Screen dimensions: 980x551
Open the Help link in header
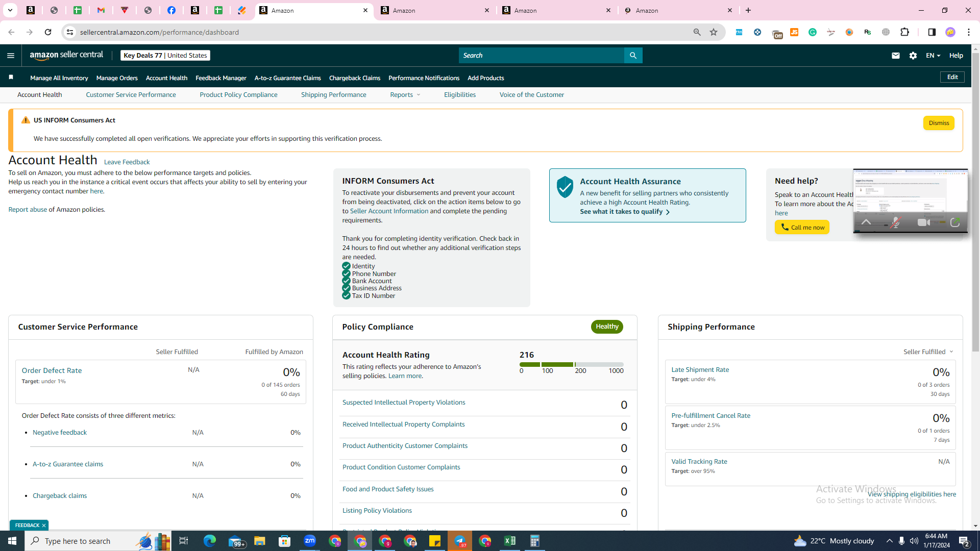956,56
